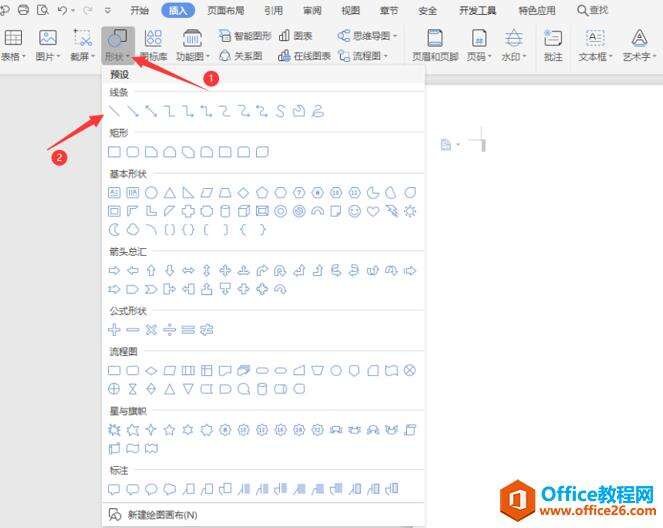Switch to the 引用 References tab
Screen dimensions: 663x528
tap(274, 10)
